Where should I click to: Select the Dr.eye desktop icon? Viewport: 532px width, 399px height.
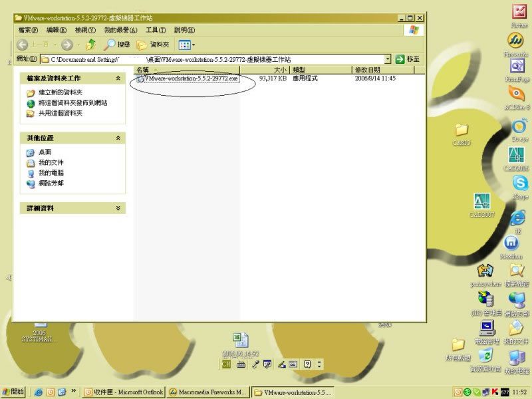pyautogui.click(x=519, y=126)
